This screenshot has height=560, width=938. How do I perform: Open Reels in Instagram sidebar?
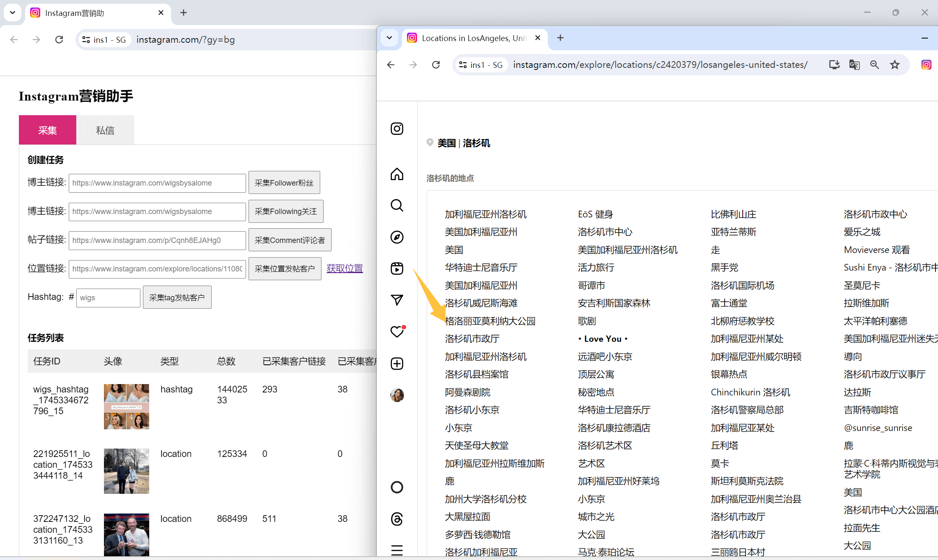click(397, 268)
